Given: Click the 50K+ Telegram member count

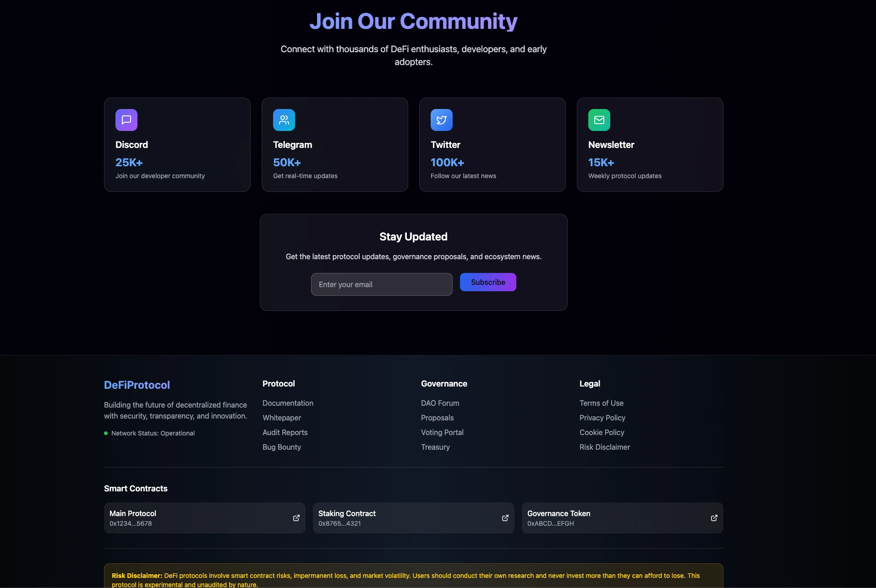Looking at the screenshot, I should (x=287, y=163).
